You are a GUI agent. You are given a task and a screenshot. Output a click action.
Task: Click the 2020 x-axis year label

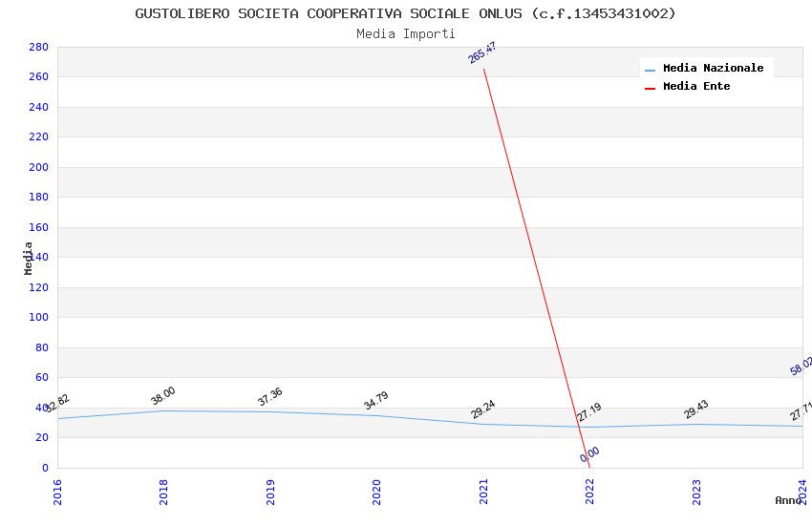376,492
